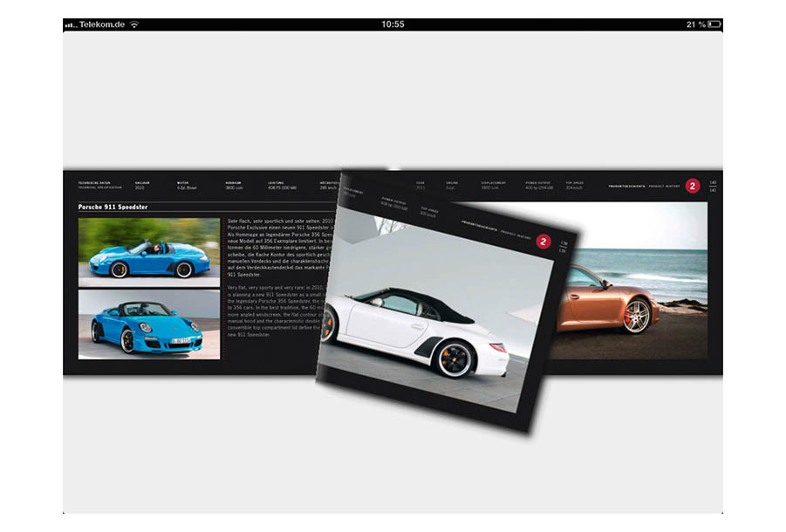Tap Power Output on the flipping page
This screenshot has height=532, width=786.
394,203
